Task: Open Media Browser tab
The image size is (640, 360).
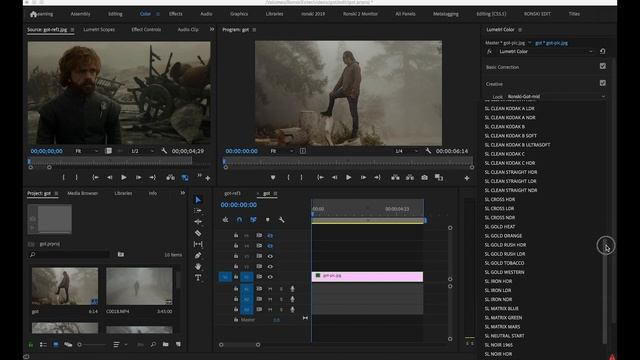Action: click(82, 193)
